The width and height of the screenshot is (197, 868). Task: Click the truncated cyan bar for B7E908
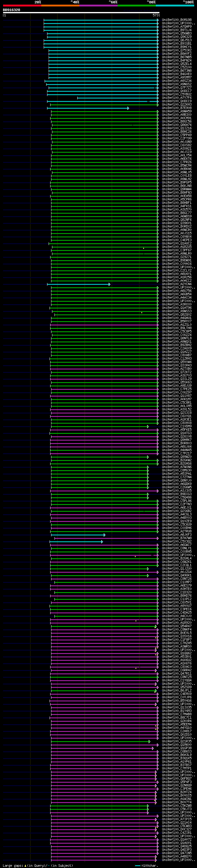pos(88,108)
